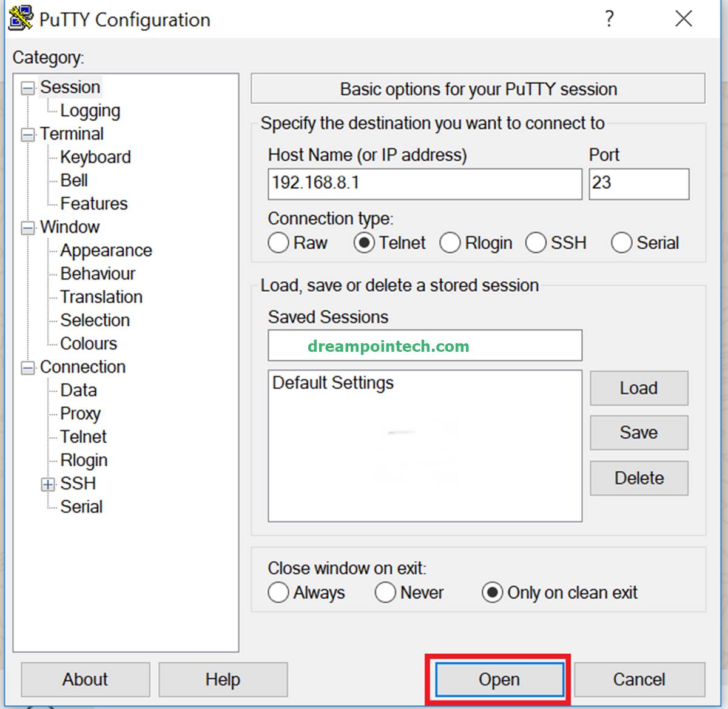Expand the SSH category in the tree
This screenshot has width=728, height=709.
(x=47, y=483)
